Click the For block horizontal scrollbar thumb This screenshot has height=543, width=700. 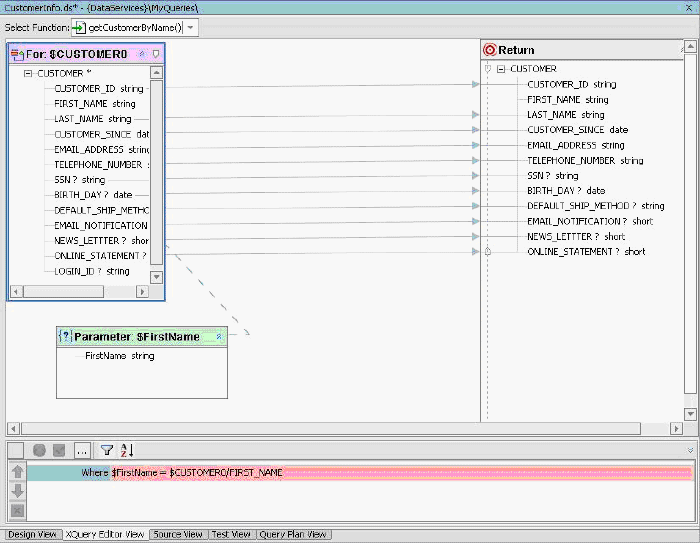pos(63,292)
